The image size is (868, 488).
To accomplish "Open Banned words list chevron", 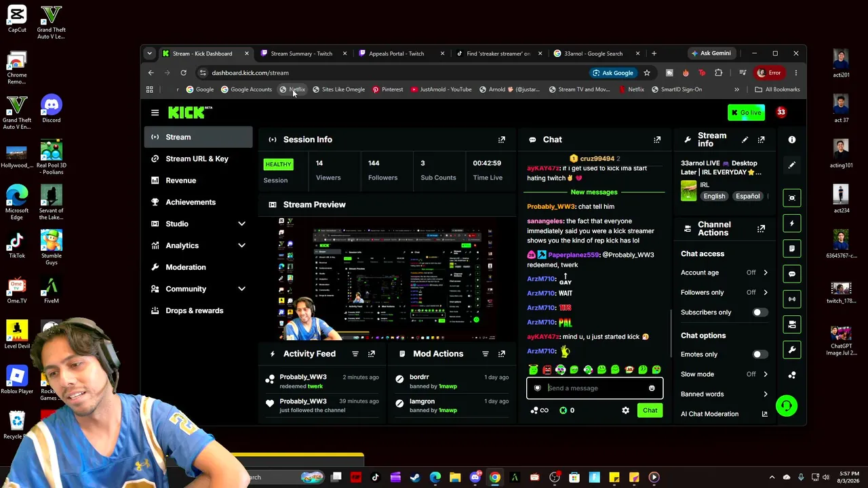I will click(x=766, y=394).
